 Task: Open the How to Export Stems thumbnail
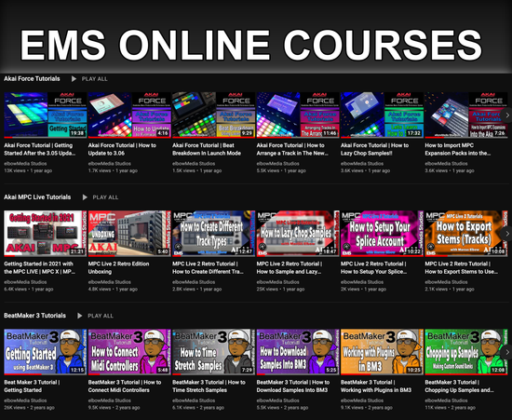tap(466, 233)
